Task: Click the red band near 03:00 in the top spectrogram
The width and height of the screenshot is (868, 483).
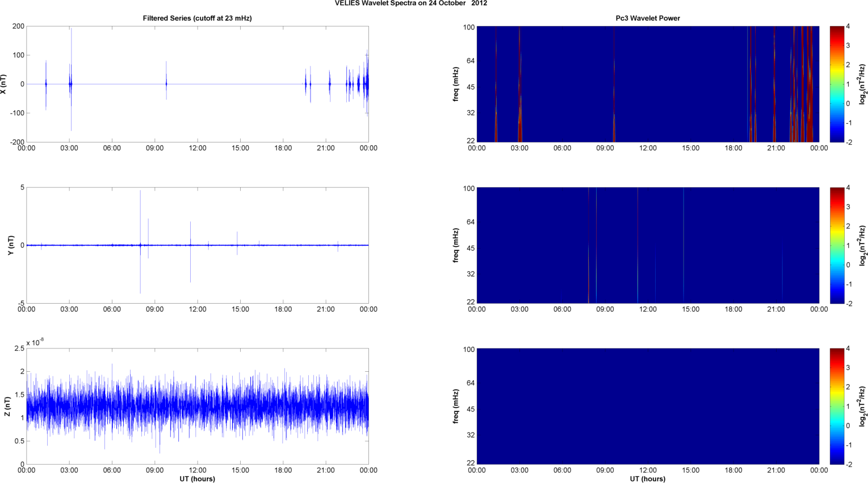Action: tap(519, 84)
